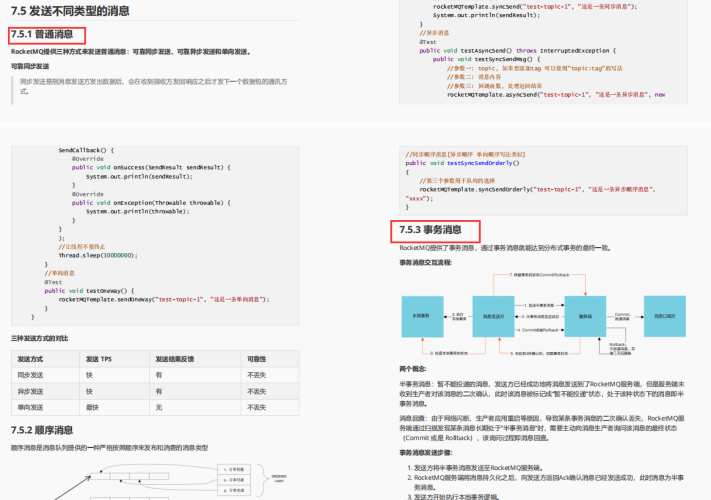
Task: Click the "4. Commit或者Rollback" arrow label
Action: (x=538, y=330)
